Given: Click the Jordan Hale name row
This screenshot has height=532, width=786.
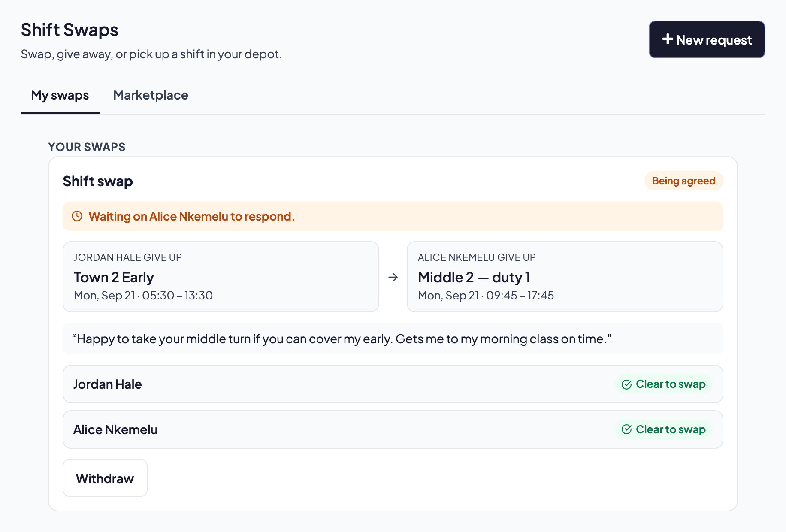Looking at the screenshot, I should pos(393,384).
